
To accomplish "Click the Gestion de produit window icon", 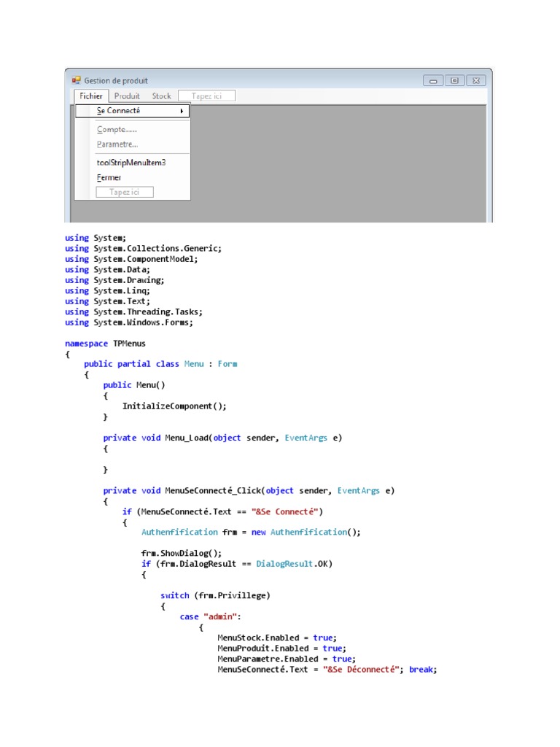I will pos(76,80).
